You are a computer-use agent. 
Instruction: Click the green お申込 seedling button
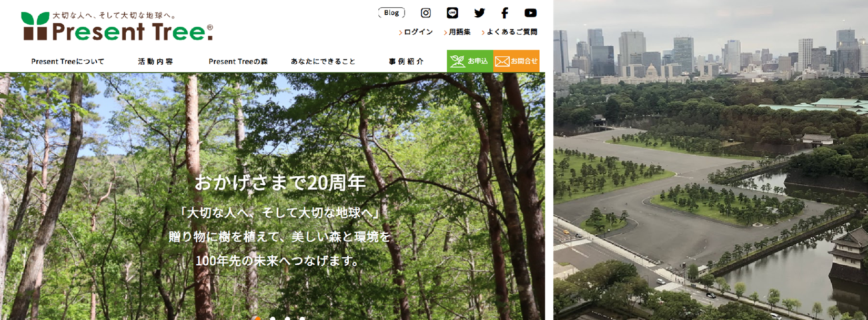pos(470,62)
